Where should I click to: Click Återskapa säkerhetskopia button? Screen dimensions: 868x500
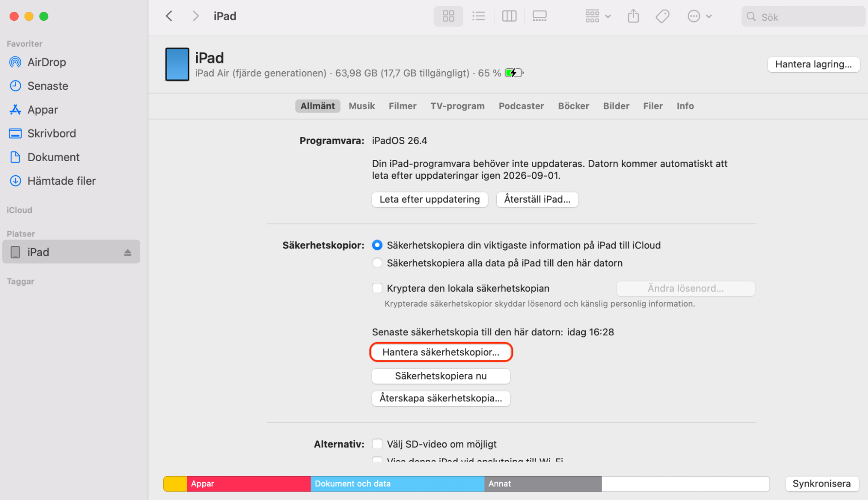441,398
